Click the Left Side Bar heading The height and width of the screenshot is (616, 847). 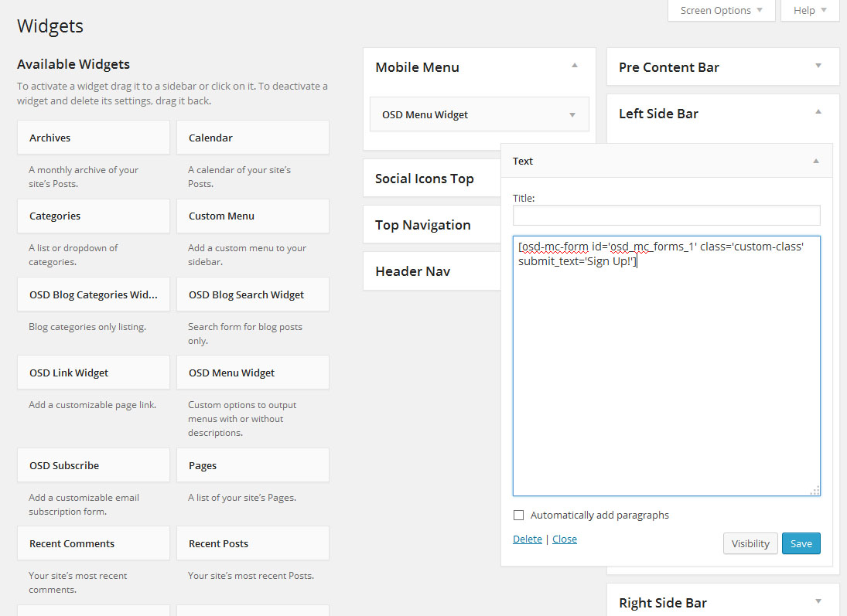(658, 114)
